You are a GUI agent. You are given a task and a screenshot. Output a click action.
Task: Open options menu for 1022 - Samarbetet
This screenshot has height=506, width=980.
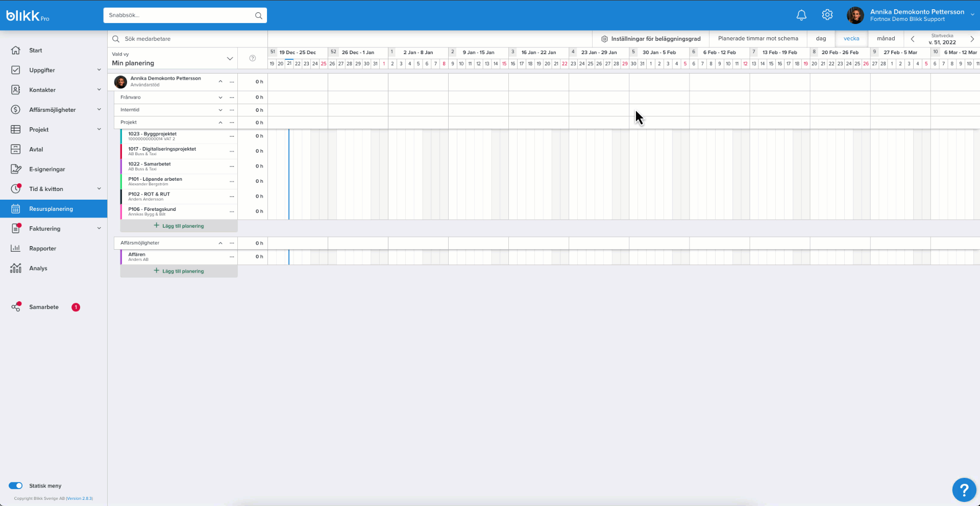coord(232,166)
